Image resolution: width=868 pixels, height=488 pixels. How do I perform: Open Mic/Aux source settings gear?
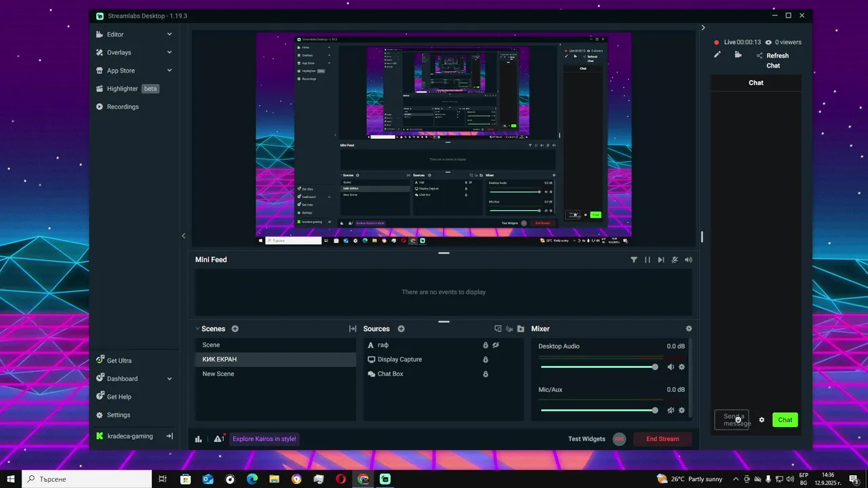tap(682, 410)
